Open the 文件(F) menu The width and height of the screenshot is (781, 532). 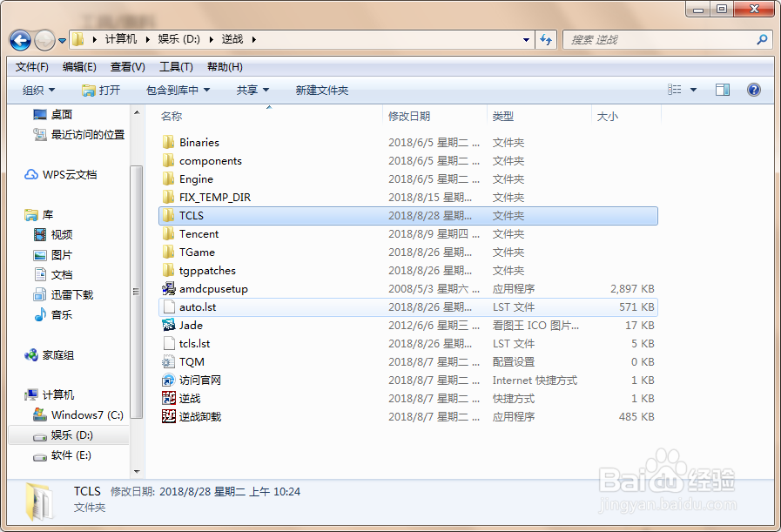(32, 67)
